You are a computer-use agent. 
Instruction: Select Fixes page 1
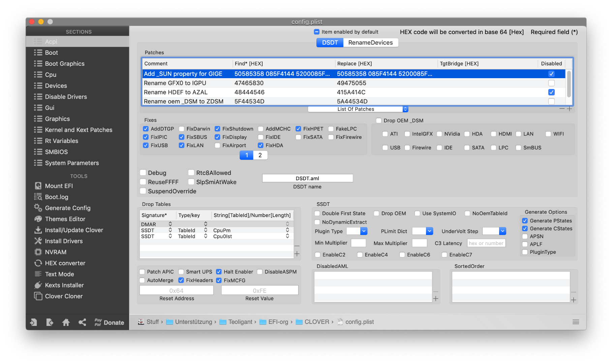point(247,155)
